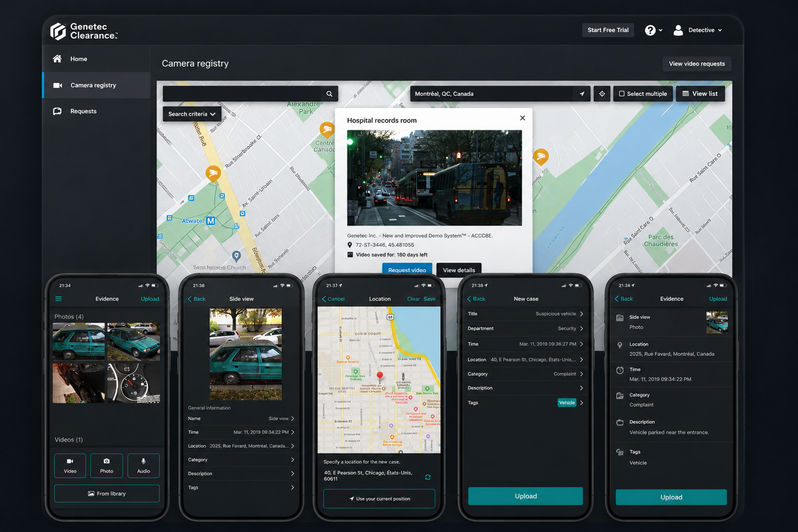Click navigation arrow icon in location field
The height and width of the screenshot is (532, 798).
click(x=582, y=94)
